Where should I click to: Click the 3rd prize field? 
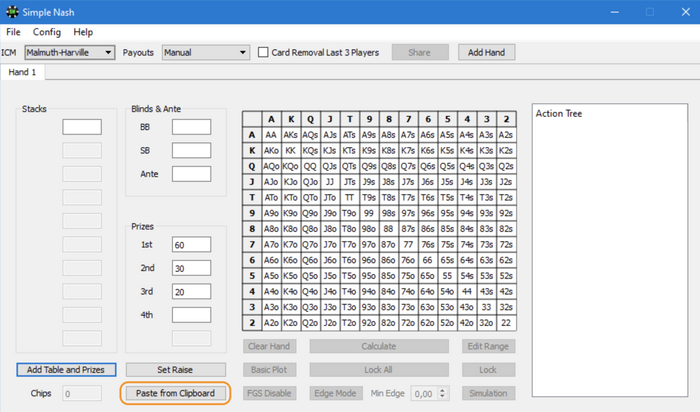pos(192,292)
